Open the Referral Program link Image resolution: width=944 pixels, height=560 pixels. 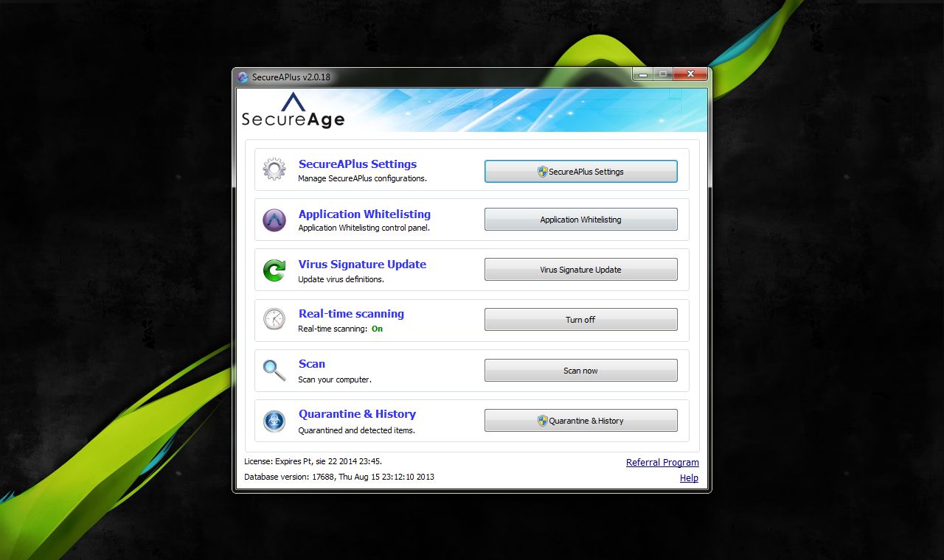pos(662,463)
